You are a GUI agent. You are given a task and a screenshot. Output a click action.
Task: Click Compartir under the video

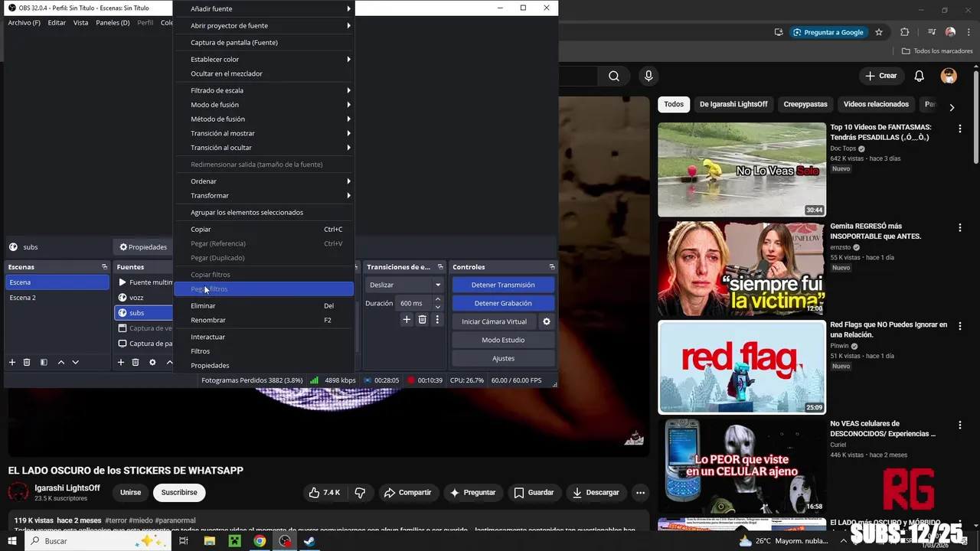(x=408, y=493)
